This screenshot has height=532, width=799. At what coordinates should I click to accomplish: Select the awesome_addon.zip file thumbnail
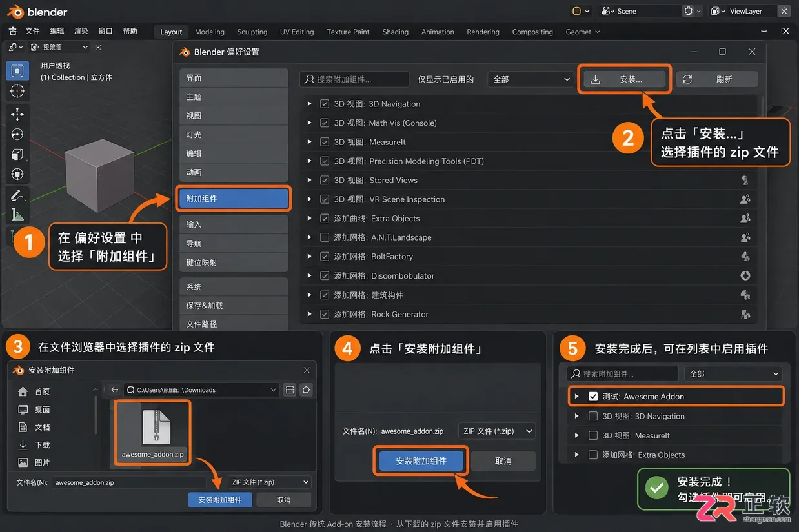[x=152, y=432]
